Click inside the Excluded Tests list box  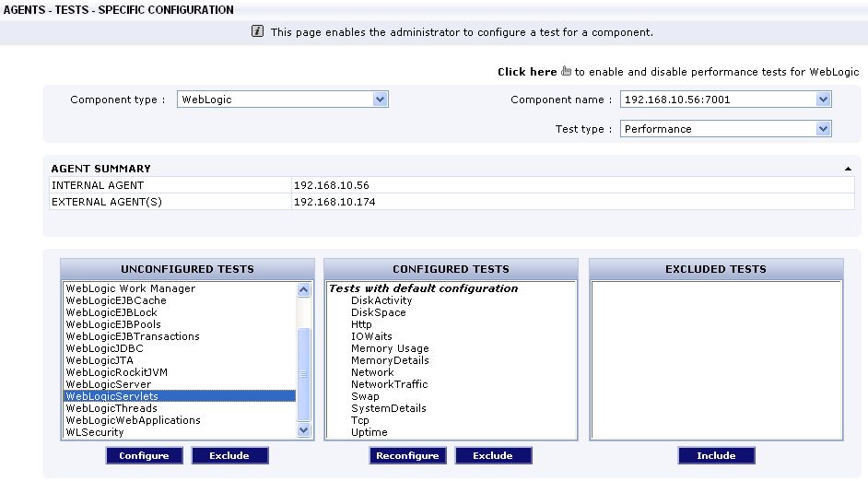(716, 360)
